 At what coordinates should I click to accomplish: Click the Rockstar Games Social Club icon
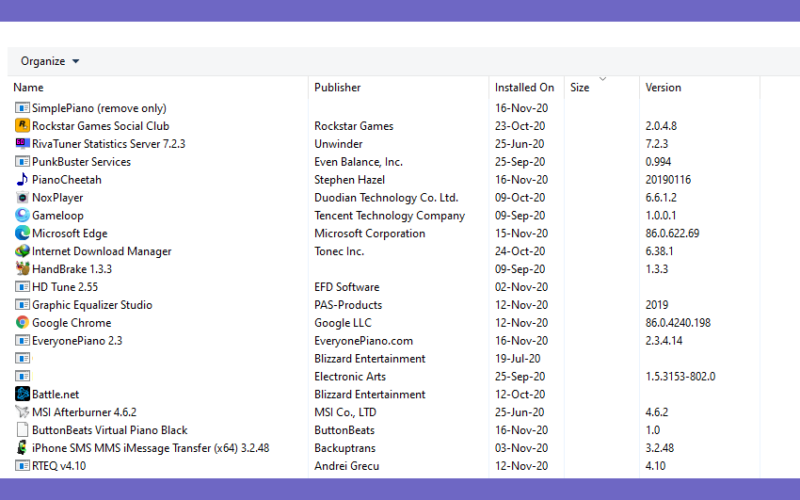[22, 126]
